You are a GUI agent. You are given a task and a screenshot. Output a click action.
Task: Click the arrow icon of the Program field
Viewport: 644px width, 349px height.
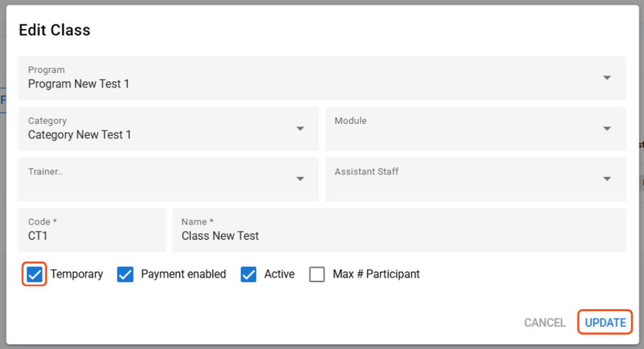607,78
